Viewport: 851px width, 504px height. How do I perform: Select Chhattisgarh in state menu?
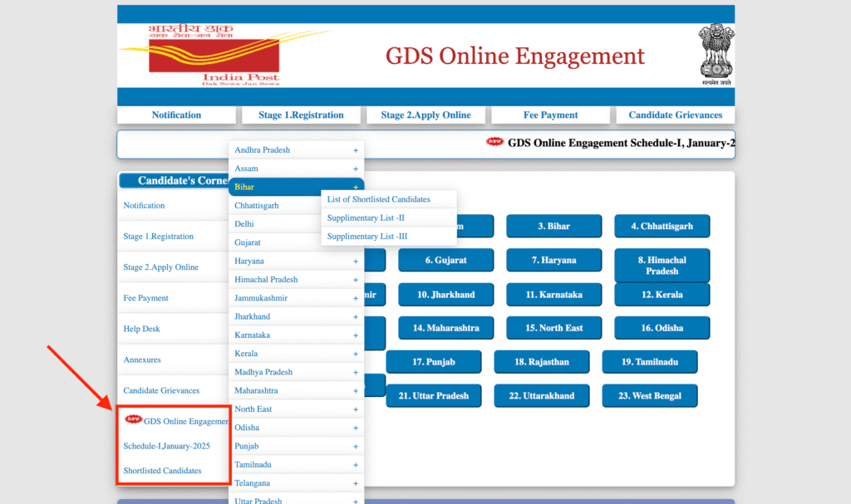click(x=274, y=206)
